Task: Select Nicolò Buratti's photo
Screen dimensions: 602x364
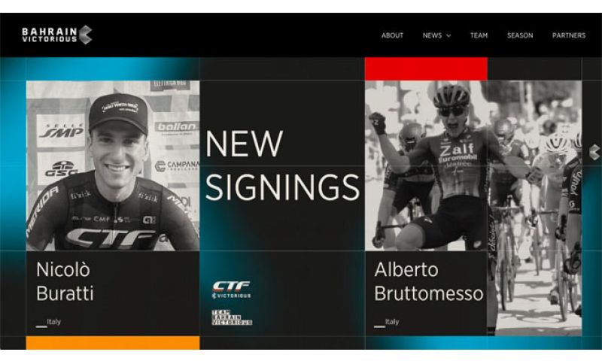Action: pyautogui.click(x=113, y=165)
